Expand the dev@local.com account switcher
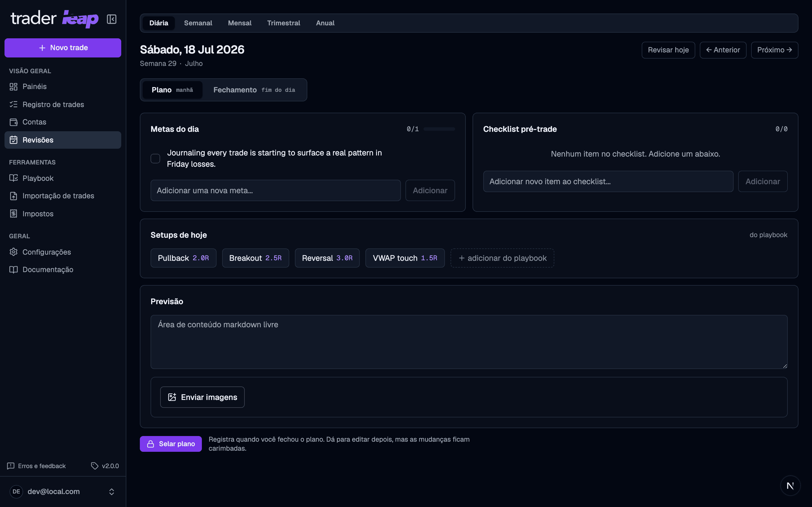812x507 pixels. point(63,491)
